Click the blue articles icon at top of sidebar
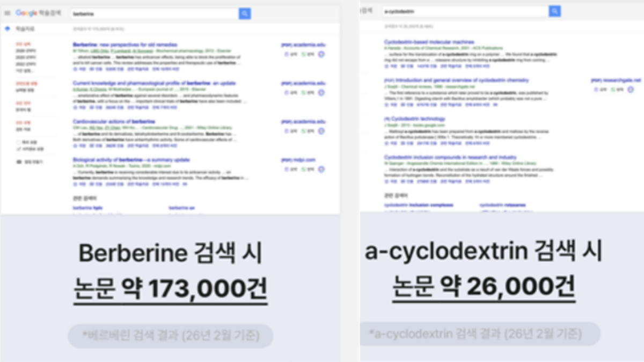 [x=8, y=29]
